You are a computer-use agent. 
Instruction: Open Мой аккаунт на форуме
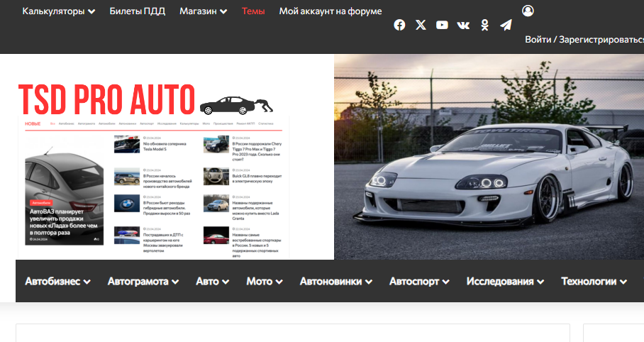pyautogui.click(x=331, y=11)
